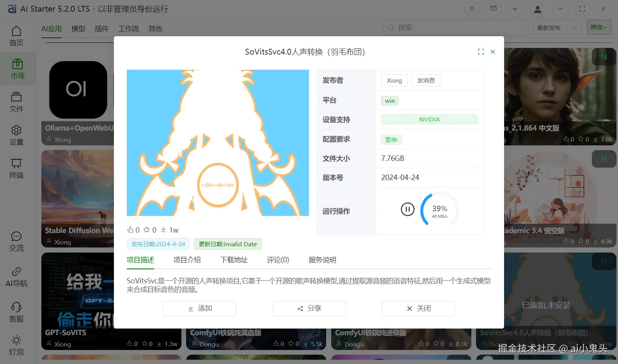Viewport: 618px width, 364px height.
Task: Open downloads icon in title bar
Action: pos(472,9)
